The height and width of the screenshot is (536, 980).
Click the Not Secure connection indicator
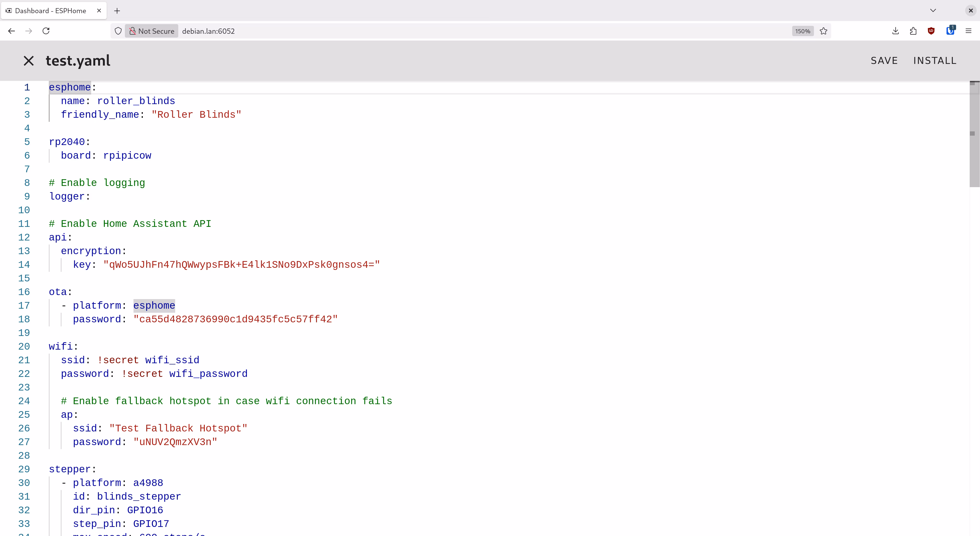152,31
